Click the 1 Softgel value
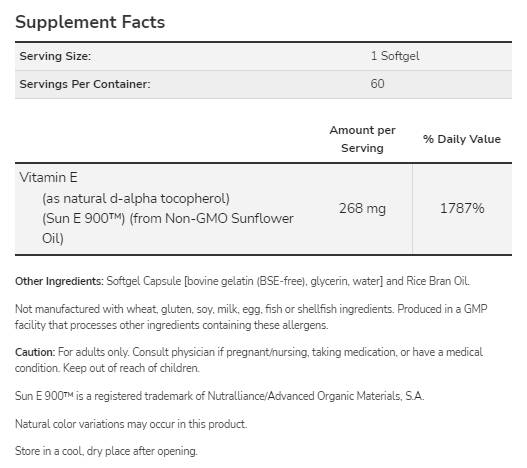The height and width of the screenshot is (468, 527). (x=395, y=56)
